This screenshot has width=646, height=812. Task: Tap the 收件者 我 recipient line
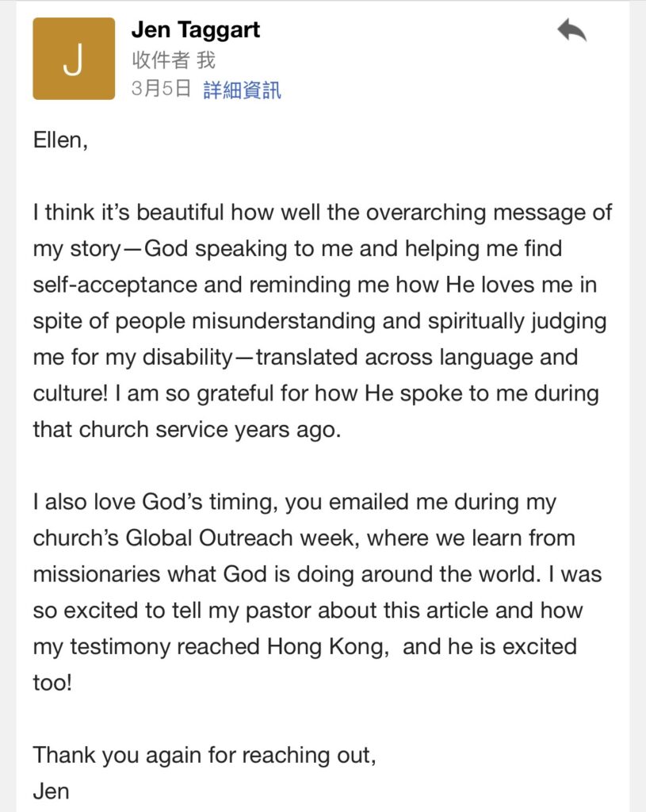point(174,60)
